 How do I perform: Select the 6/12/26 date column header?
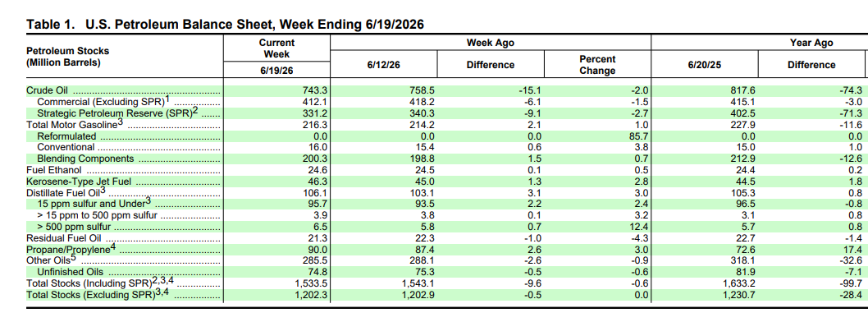[383, 65]
